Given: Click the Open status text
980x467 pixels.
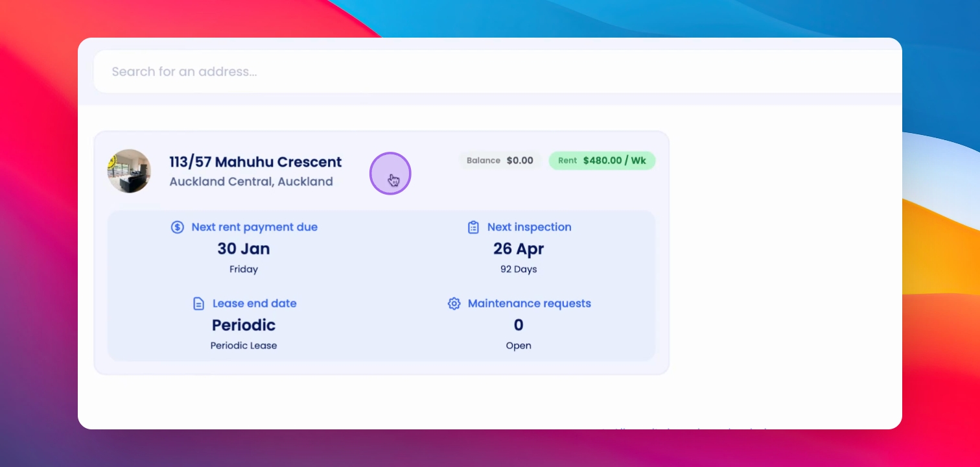Looking at the screenshot, I should pos(519,346).
